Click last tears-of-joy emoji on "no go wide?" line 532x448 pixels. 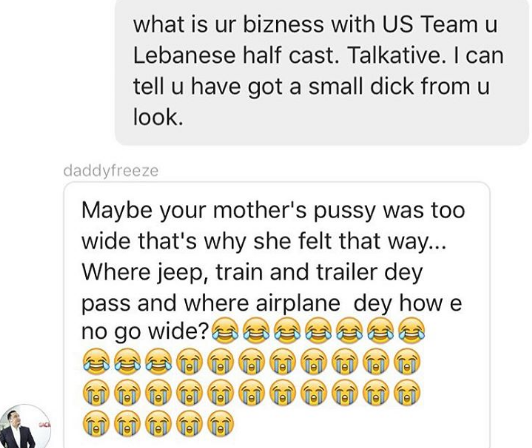pos(412,329)
